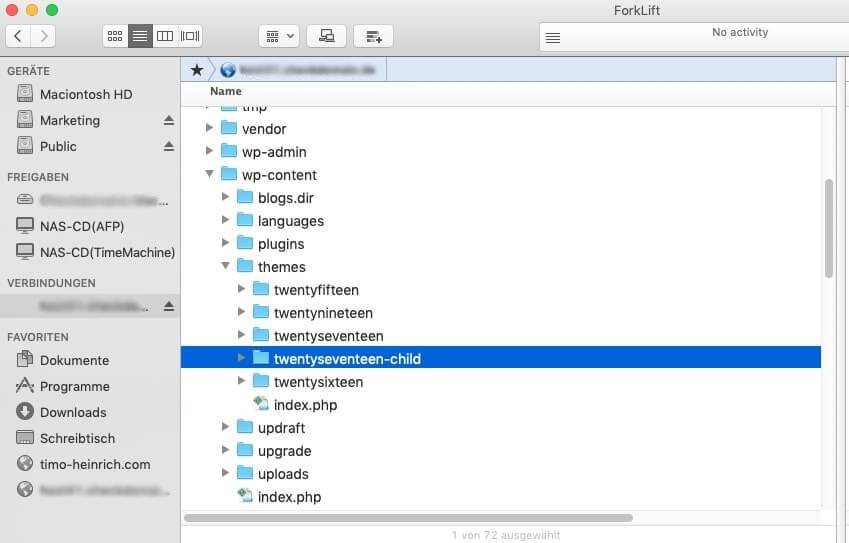
Task: Open the connect to server icon
Action: tap(326, 36)
